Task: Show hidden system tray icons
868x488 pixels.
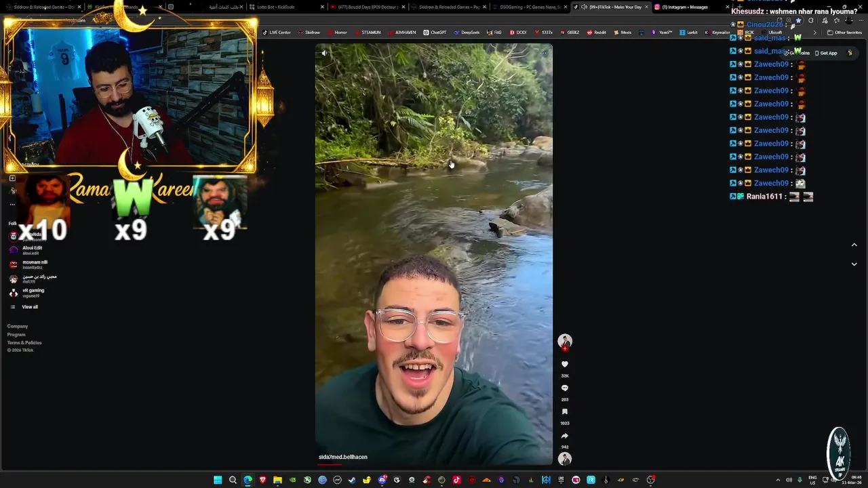Action: 777,480
